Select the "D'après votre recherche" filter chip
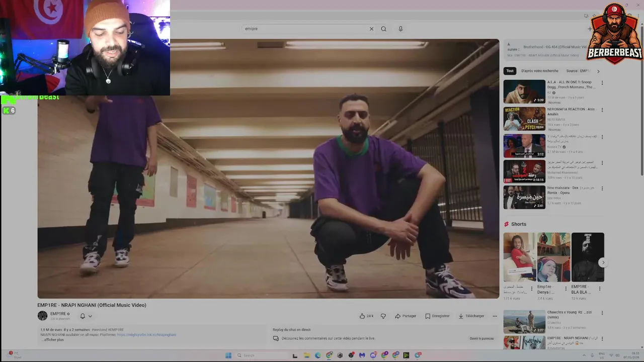The width and height of the screenshot is (644, 362). point(540,71)
